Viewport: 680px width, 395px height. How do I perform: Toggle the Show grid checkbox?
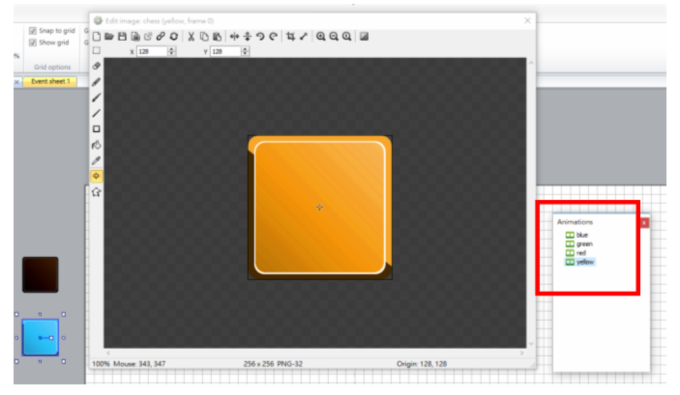[33, 42]
